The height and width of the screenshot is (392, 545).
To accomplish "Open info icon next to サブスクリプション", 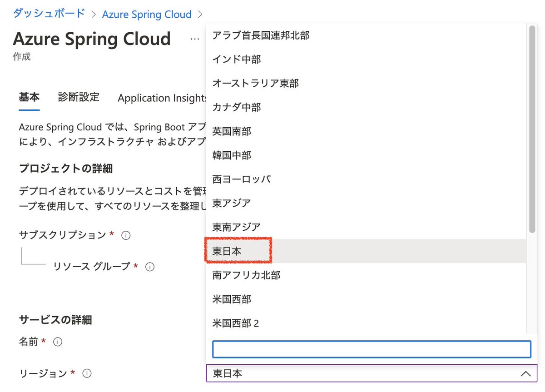I will (126, 235).
